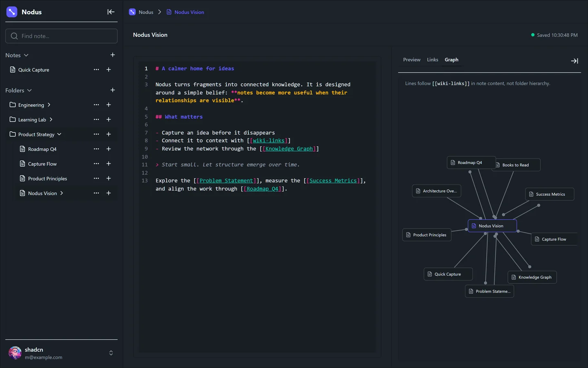588x368 pixels.
Task: Select the Knowledge Graph node in graph
Action: pyautogui.click(x=532, y=277)
